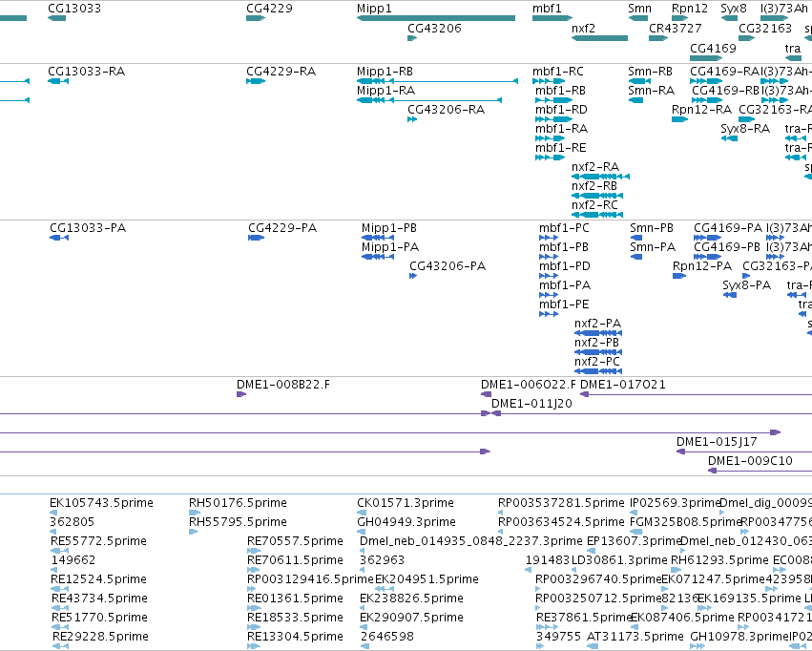Select the mbf1-RE transcript label

[561, 148]
